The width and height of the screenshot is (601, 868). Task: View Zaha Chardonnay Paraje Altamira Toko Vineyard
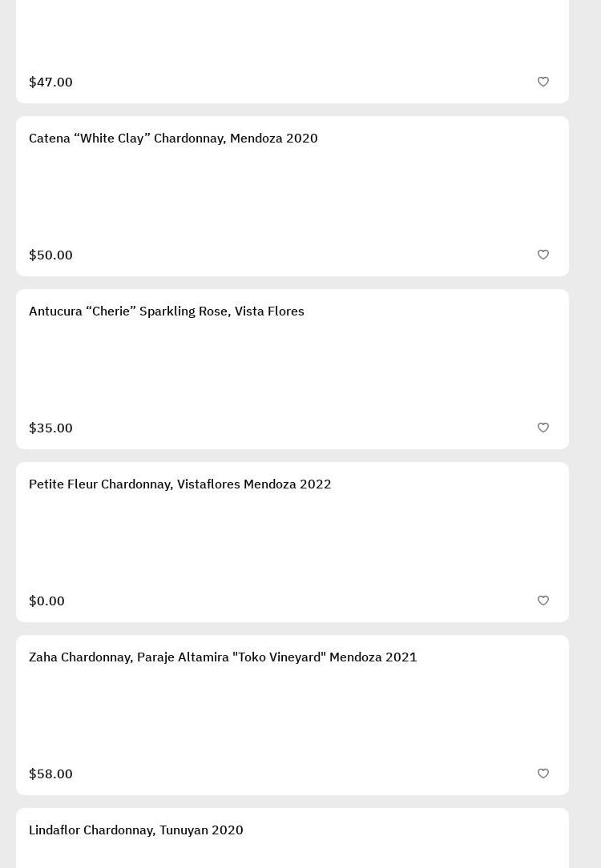pos(223,657)
